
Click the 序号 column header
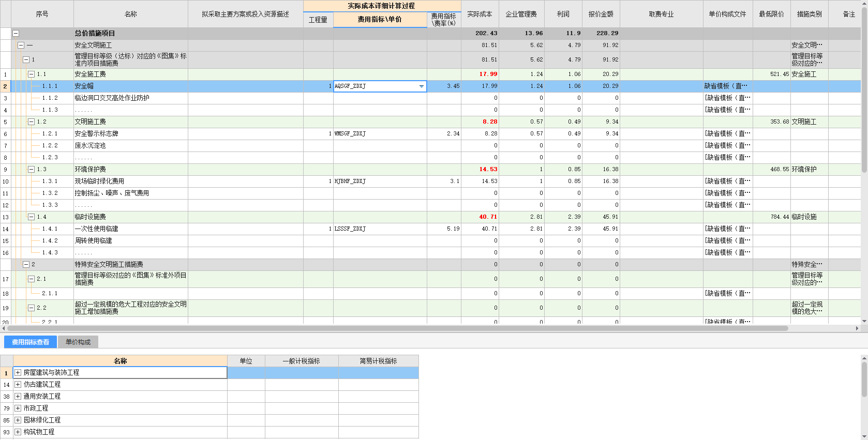tap(42, 14)
